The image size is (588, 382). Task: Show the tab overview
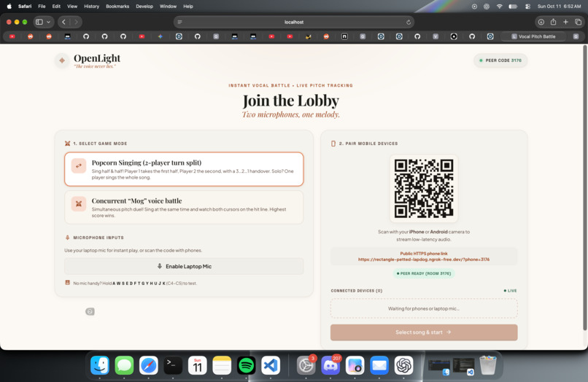point(578,22)
